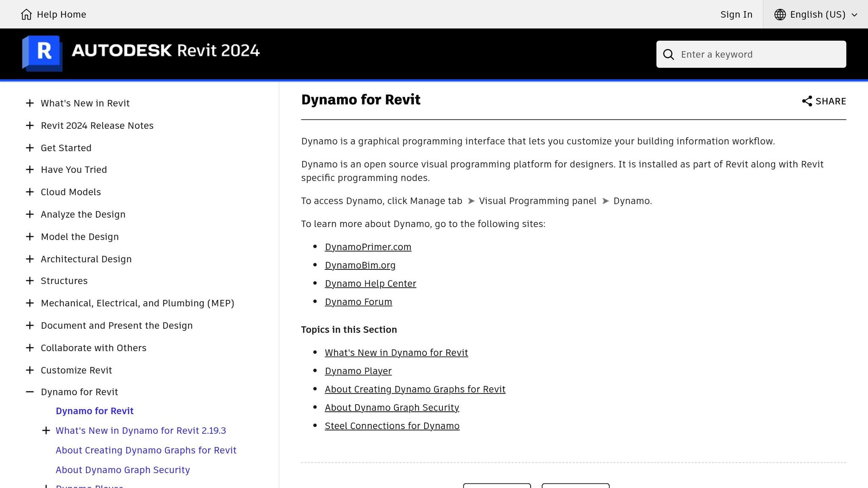The height and width of the screenshot is (488, 868).
Task: Click the Help Home house icon
Action: (x=26, y=14)
